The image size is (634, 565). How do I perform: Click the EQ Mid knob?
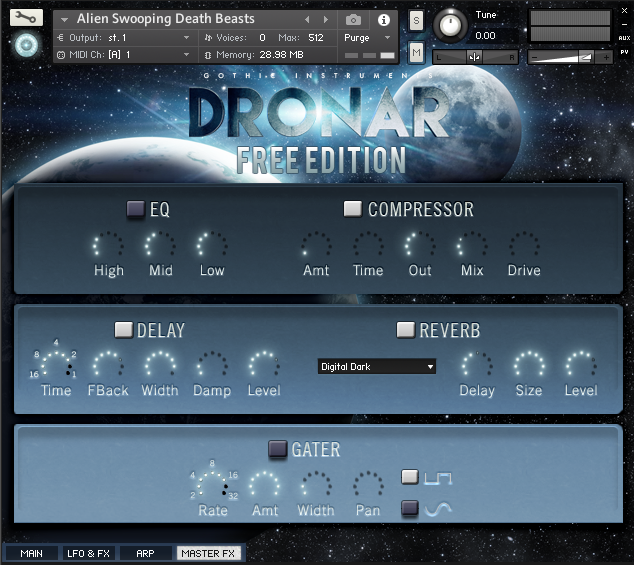click(161, 245)
